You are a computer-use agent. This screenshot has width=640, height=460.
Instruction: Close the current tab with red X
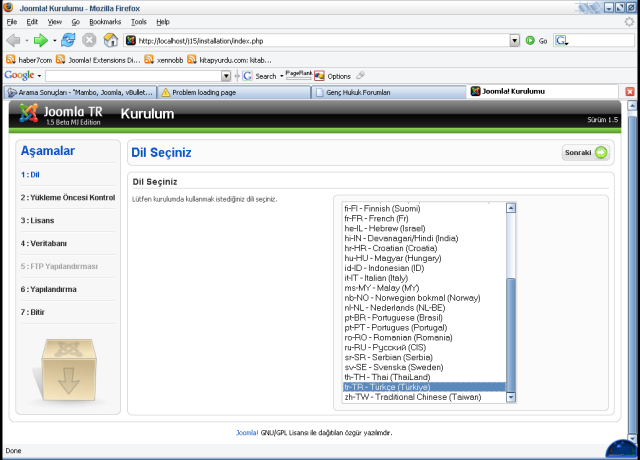[x=630, y=92]
